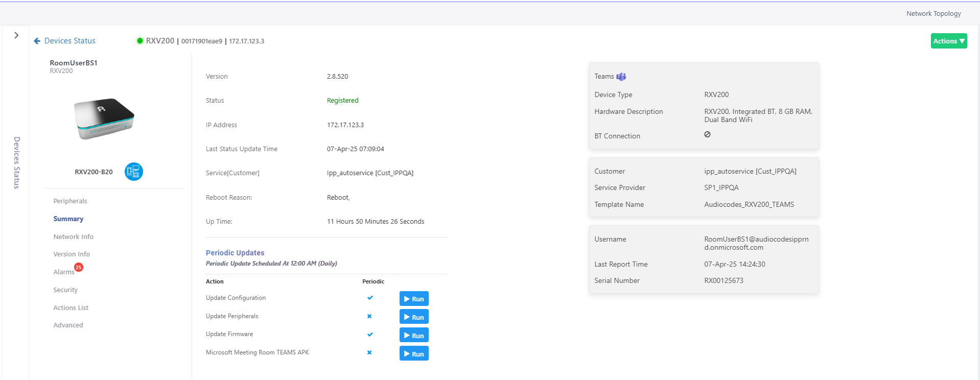This screenshot has height=380, width=980.
Task: Toggle periodic checkmark for Update Configuration
Action: (370, 298)
